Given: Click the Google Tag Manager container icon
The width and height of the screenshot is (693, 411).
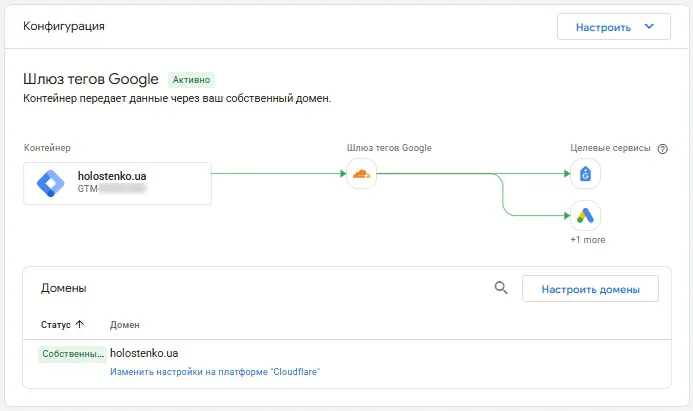Looking at the screenshot, I should pos(51,183).
